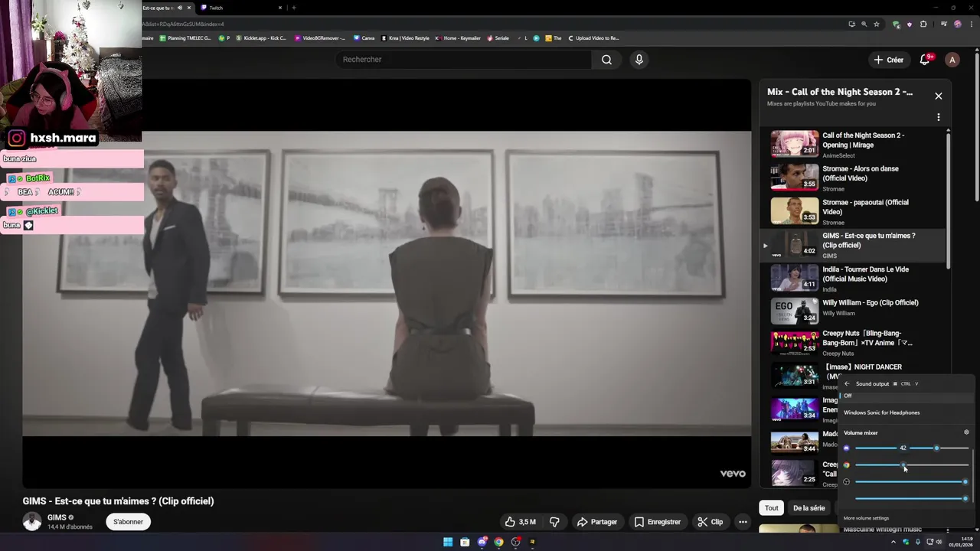Go back in the Sound output panel
The image size is (980, 551).
(847, 383)
